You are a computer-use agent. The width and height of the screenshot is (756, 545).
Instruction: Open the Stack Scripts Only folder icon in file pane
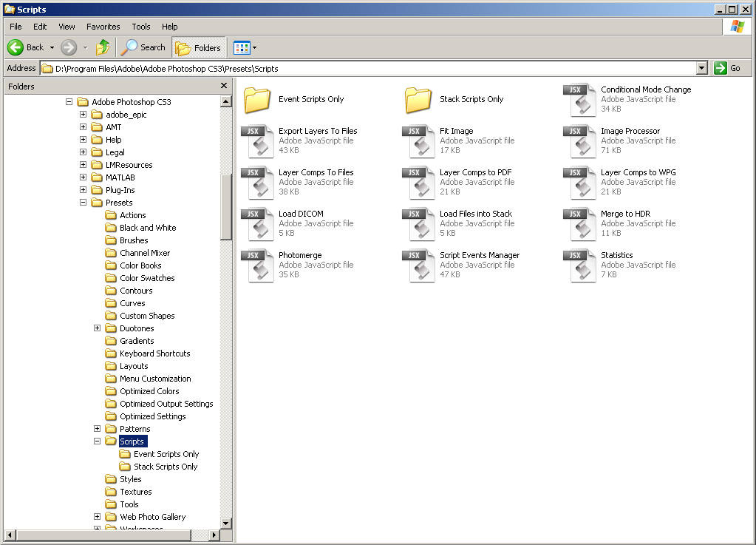tap(418, 100)
